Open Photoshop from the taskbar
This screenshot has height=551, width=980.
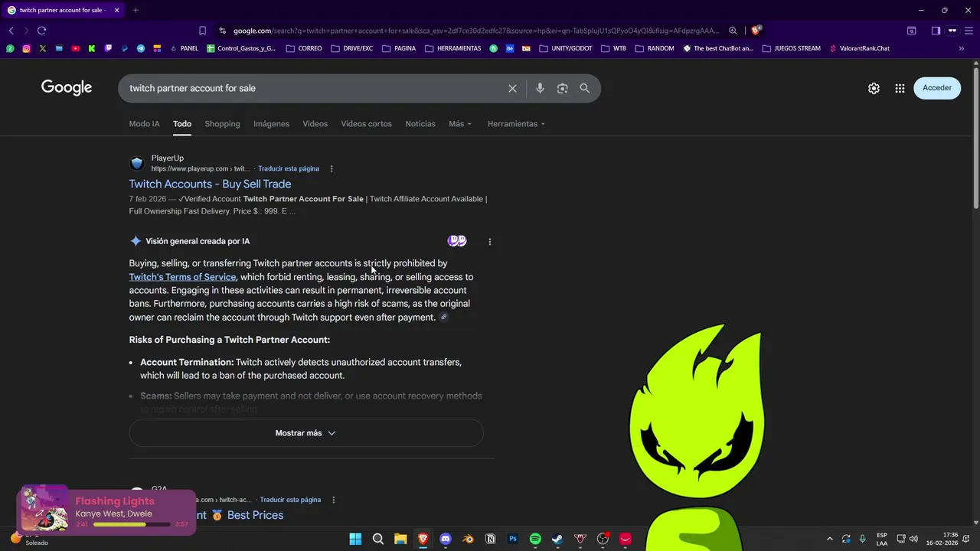point(513,539)
